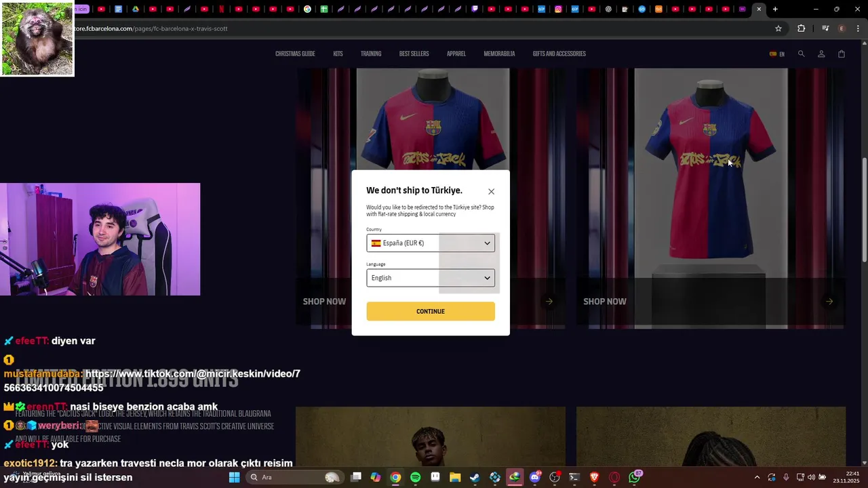868x488 pixels.
Task: Close the 'We don't ship to Türkiye' dialog
Action: click(491, 191)
